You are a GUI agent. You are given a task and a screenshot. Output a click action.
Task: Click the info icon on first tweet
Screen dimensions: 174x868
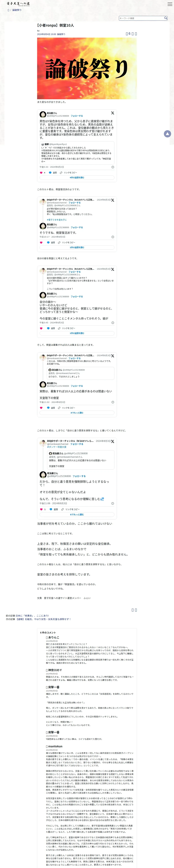[x=113, y=167]
